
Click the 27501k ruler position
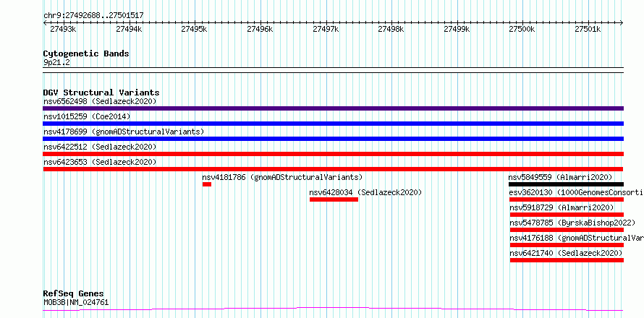coord(588,29)
